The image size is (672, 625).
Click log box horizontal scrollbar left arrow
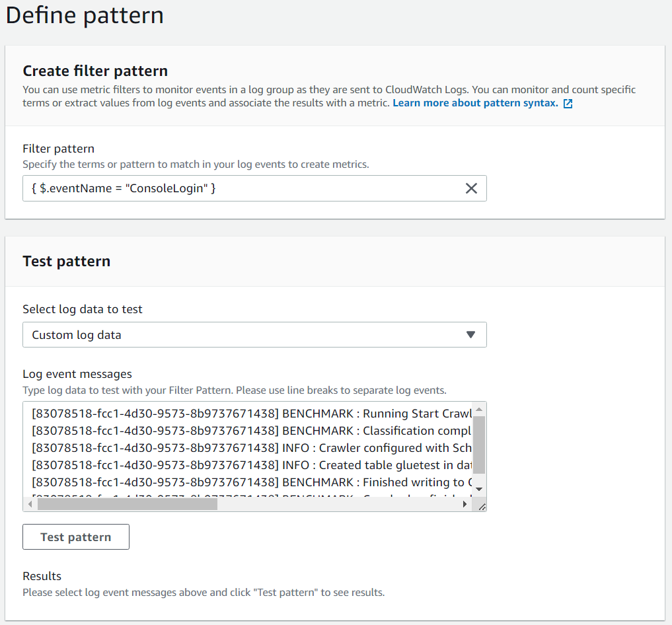pyautogui.click(x=30, y=504)
